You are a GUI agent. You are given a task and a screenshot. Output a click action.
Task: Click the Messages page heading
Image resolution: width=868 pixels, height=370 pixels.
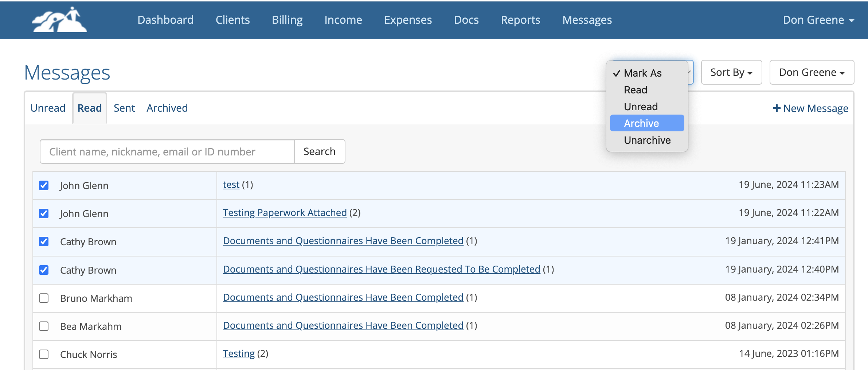67,73
